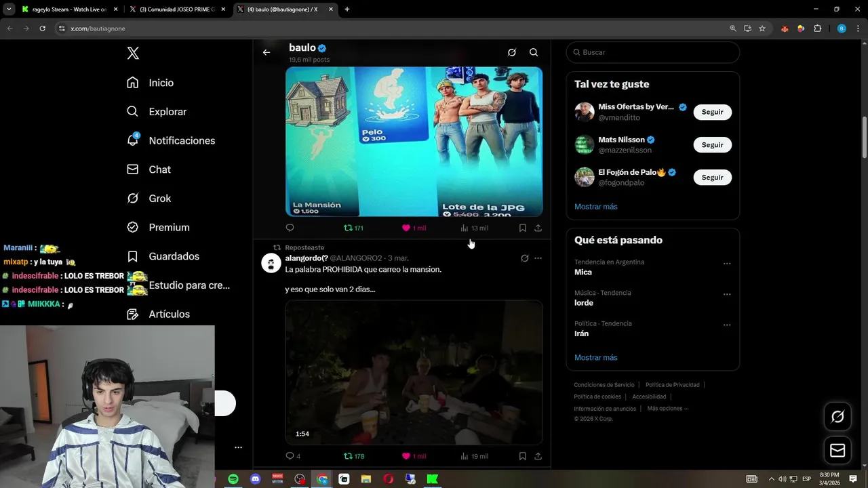This screenshot has height=488, width=868.
Task: Share the La Mansión image post
Action: [538, 228]
